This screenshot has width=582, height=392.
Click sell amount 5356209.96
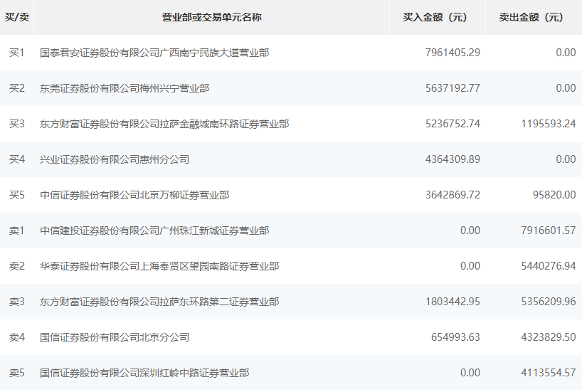[x=549, y=302]
